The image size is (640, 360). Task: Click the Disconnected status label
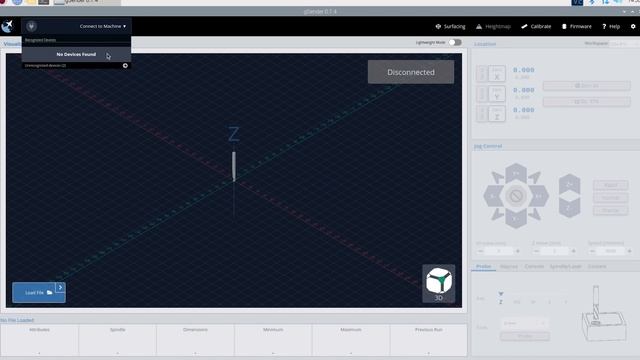411,72
